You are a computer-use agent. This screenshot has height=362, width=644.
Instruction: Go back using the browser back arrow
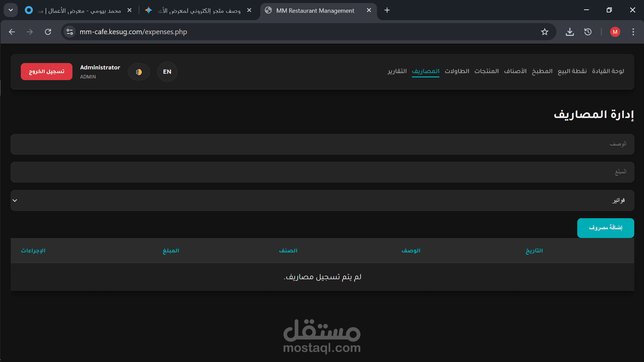(x=12, y=32)
